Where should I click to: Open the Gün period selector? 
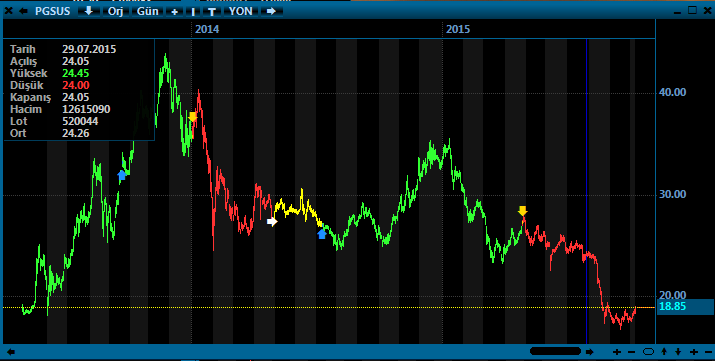coord(148,11)
